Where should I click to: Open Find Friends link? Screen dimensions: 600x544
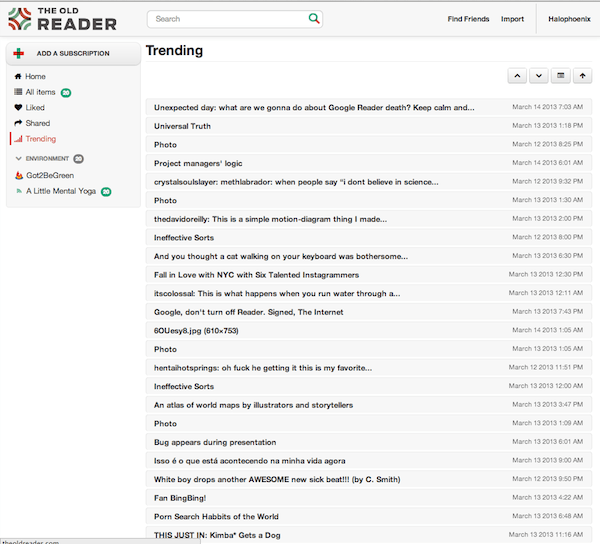tap(468, 19)
